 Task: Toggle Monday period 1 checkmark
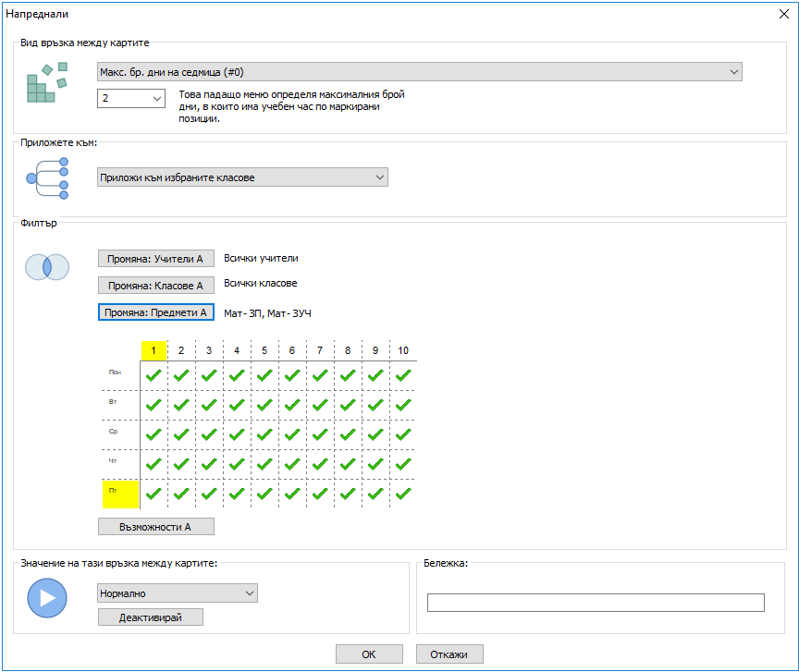click(x=154, y=375)
